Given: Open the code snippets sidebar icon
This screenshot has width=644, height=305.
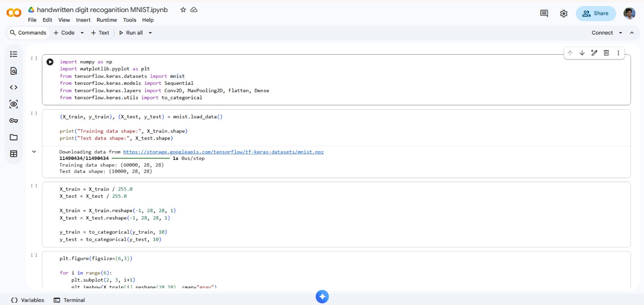Looking at the screenshot, I should tap(14, 88).
